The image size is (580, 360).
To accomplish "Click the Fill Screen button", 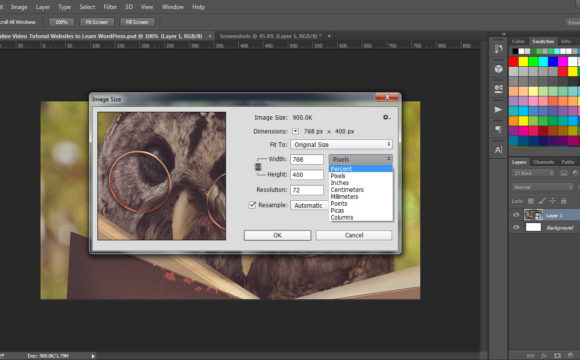I will tap(136, 22).
